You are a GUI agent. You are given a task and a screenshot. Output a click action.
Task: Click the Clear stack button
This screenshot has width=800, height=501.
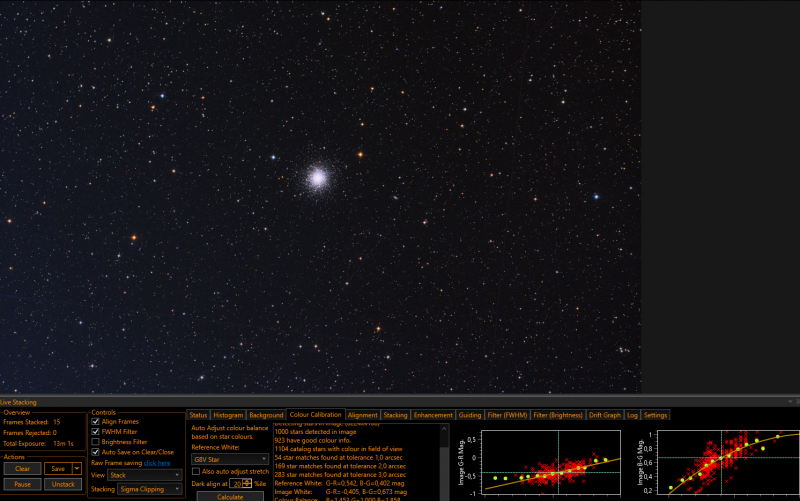point(22,468)
